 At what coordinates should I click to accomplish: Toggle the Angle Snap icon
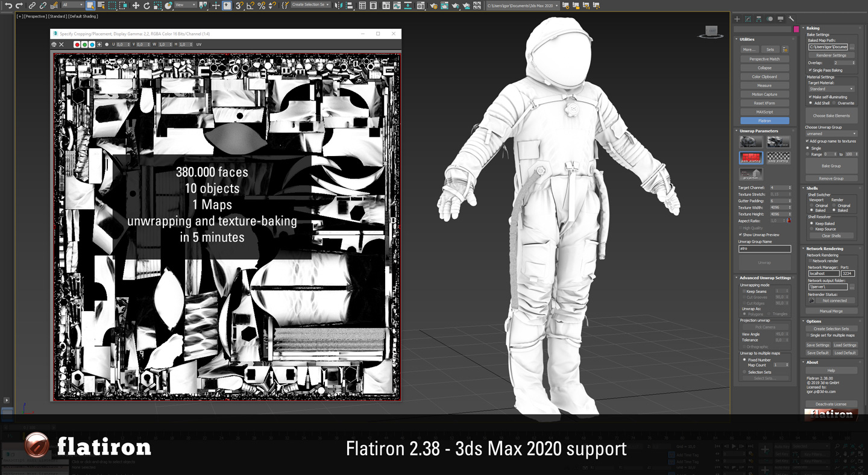(x=250, y=5)
